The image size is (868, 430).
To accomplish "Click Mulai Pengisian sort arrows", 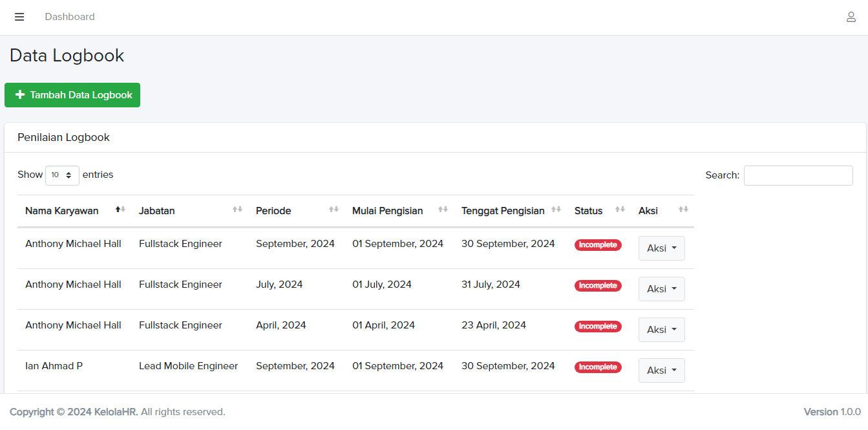I will pos(443,210).
